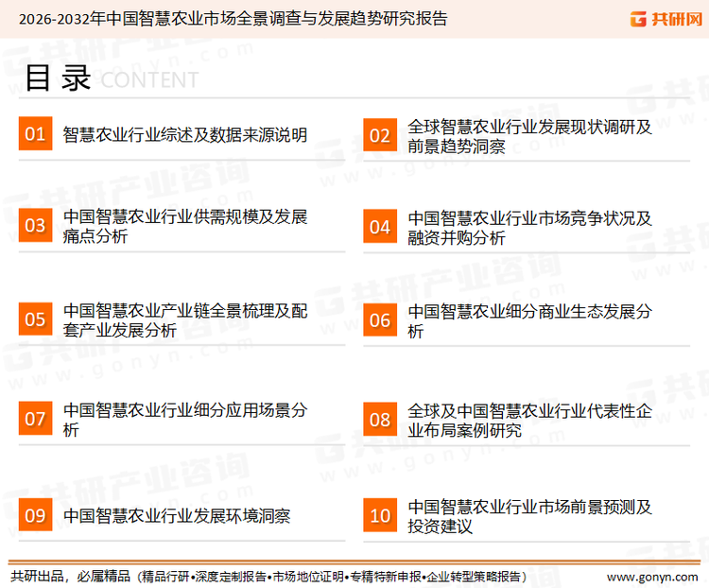Select chapter title 中国智慧农业行业市场竞争状况及融资并购分析
Viewport: 709px width, 588px height.
point(529,228)
